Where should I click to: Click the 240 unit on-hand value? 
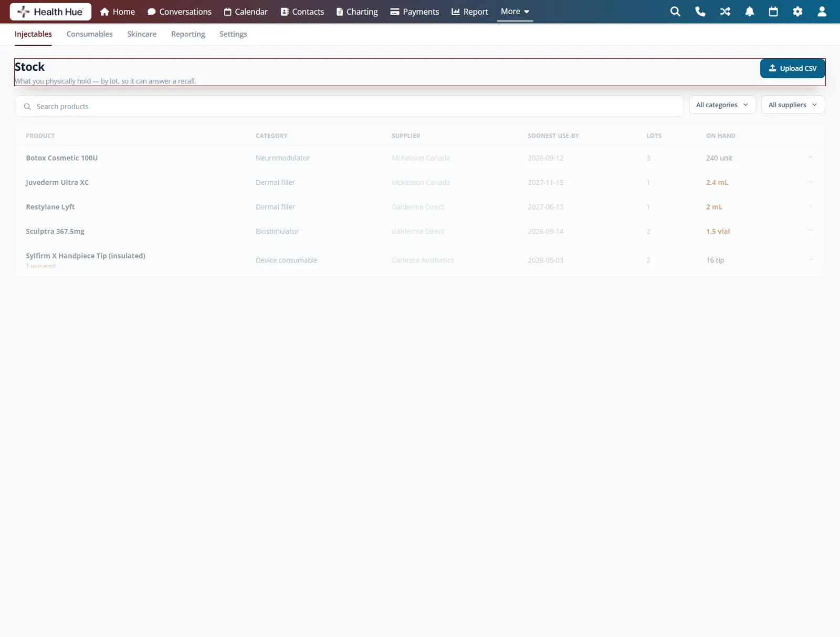[719, 158]
